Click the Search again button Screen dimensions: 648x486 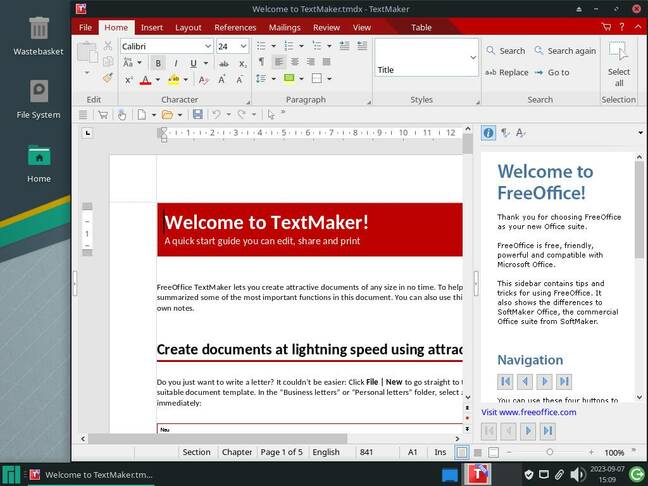(x=565, y=51)
